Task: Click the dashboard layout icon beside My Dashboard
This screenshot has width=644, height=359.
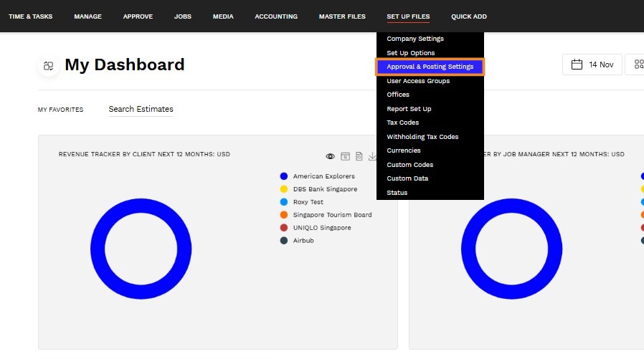Action: pos(49,66)
